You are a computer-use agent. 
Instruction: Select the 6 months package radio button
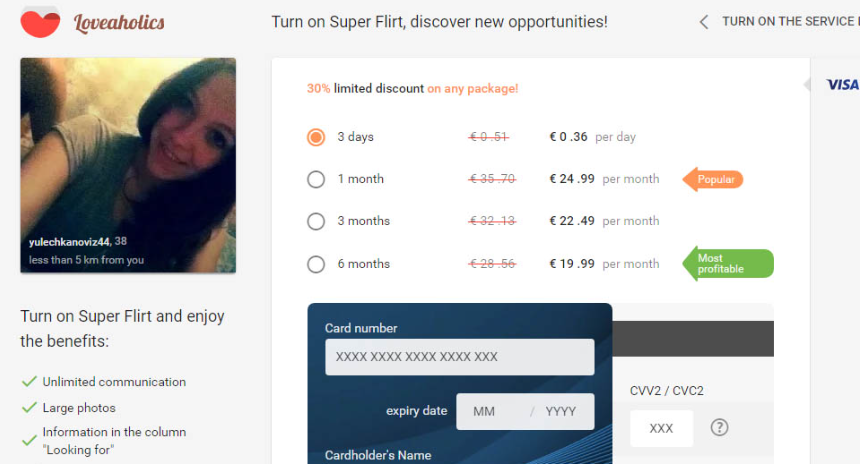click(x=316, y=264)
